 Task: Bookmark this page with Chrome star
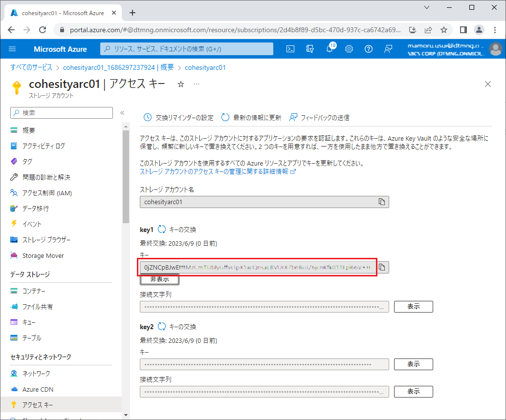444,30
